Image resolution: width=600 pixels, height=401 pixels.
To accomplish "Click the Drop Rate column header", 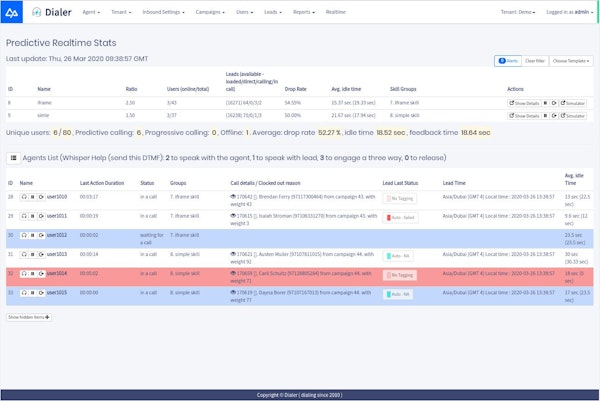I will coord(295,89).
